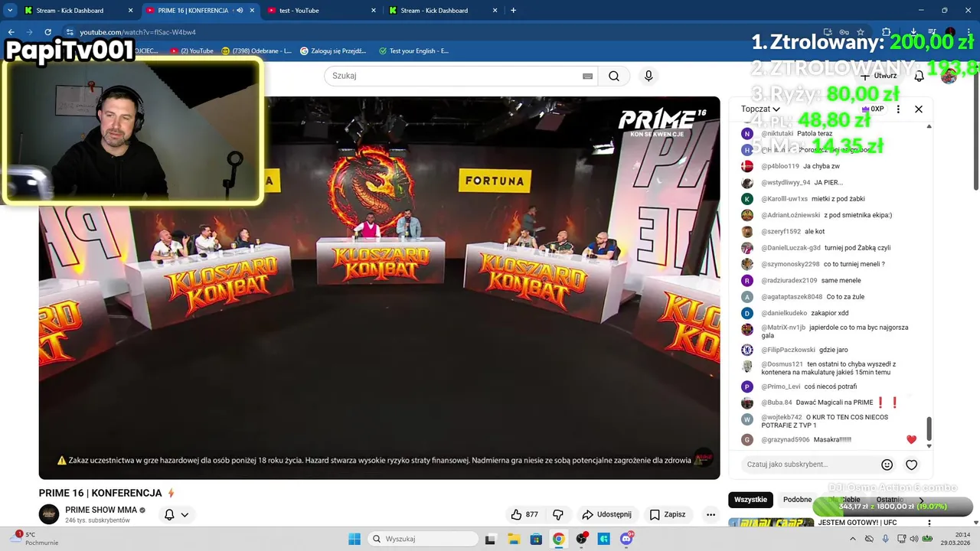Viewport: 980px width, 551px height.
Task: Click the PRIME SHOW MMA channel avatar
Action: 49,514
